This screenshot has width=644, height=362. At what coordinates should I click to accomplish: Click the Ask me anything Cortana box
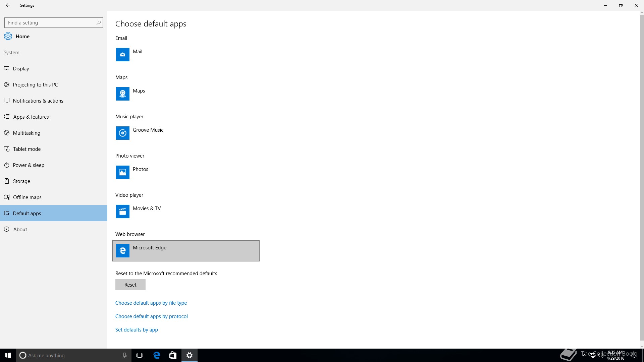coord(73,355)
